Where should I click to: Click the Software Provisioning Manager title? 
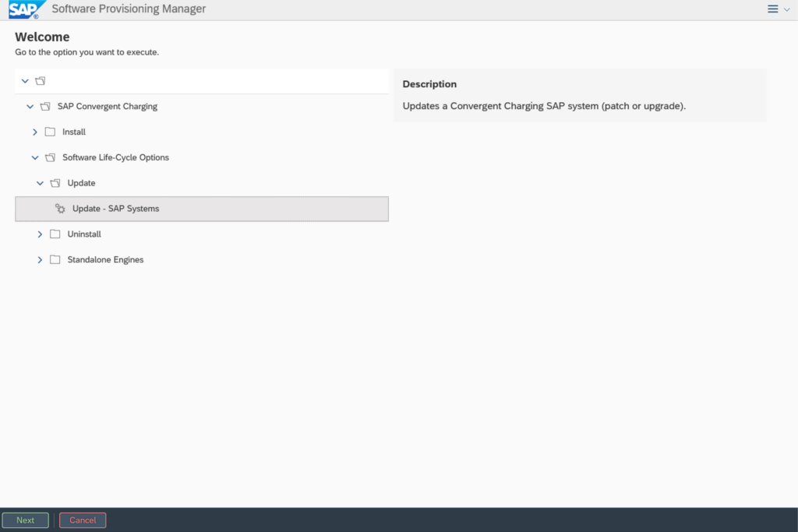(129, 9)
